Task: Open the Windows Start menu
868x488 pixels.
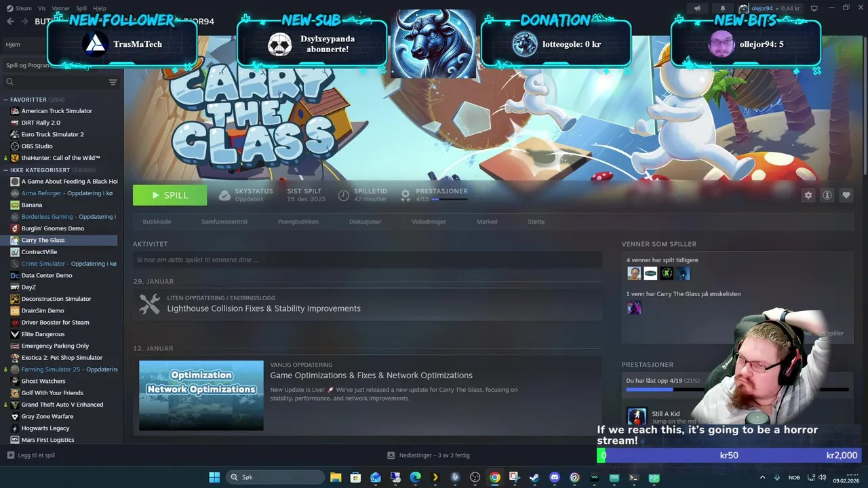Action: pyautogui.click(x=214, y=477)
